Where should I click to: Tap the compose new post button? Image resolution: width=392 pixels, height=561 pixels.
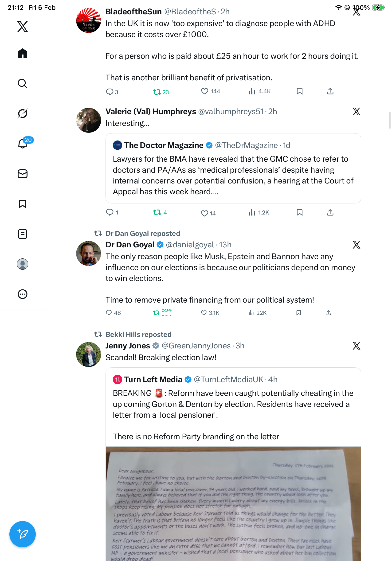click(x=23, y=534)
